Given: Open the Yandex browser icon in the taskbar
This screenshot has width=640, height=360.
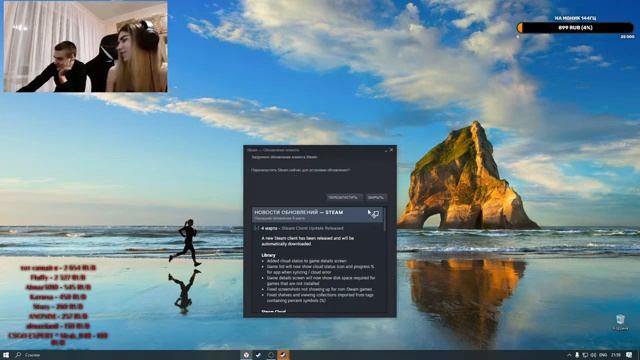Looking at the screenshot, I should [246, 355].
